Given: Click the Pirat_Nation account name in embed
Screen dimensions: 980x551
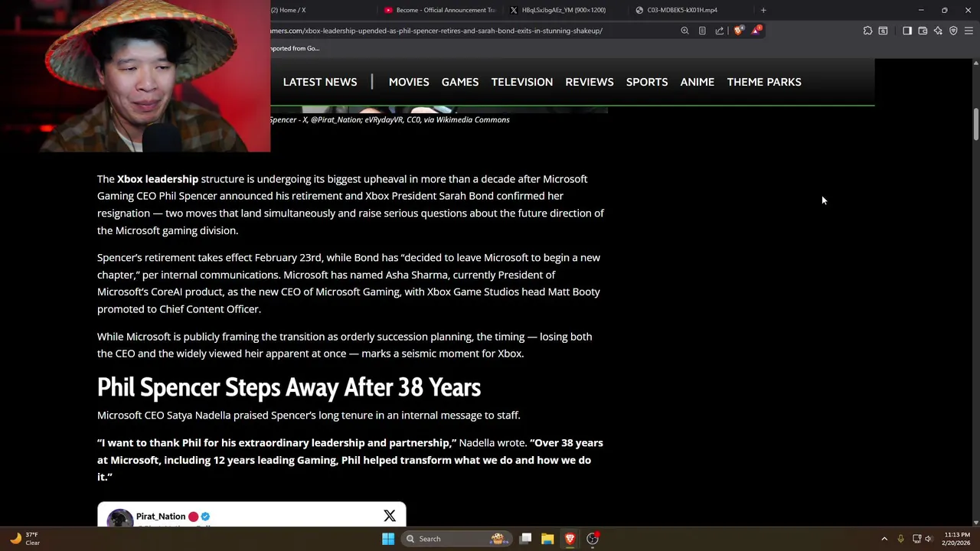Looking at the screenshot, I should pyautogui.click(x=161, y=517).
